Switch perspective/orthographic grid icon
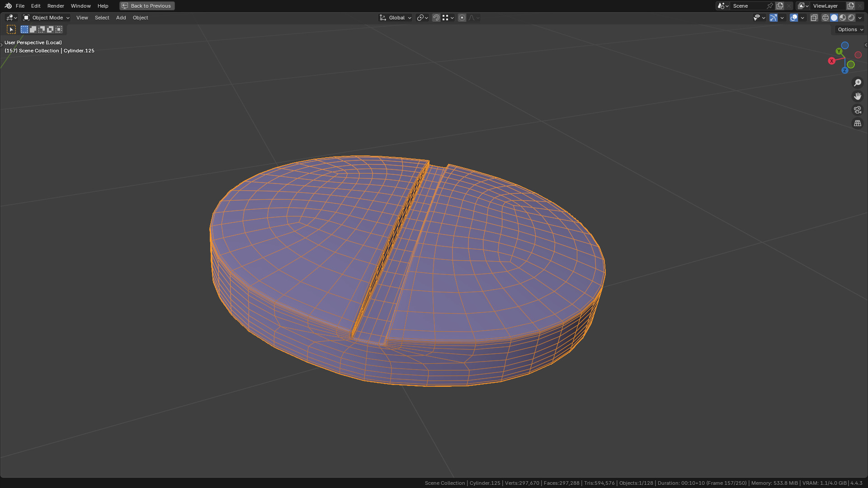868x488 pixels. coord(857,123)
